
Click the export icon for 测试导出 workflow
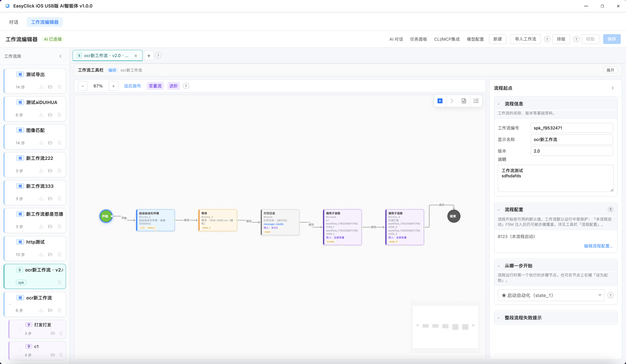(41, 87)
